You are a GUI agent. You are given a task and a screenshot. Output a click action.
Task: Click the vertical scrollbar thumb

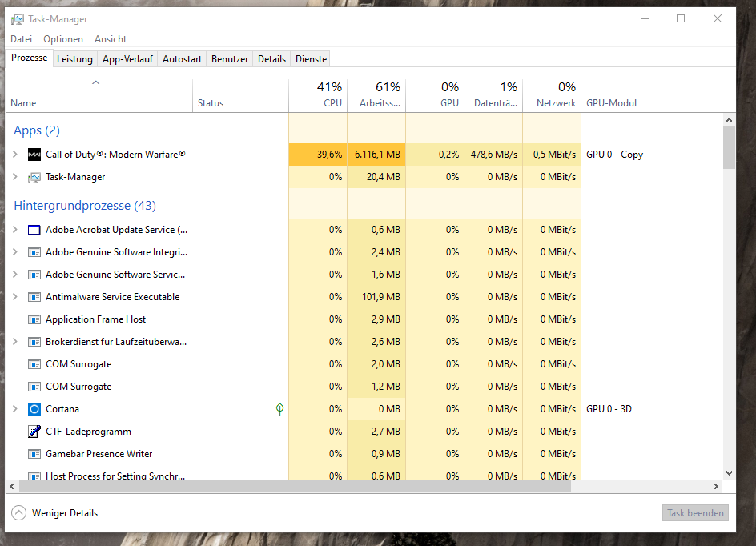(x=729, y=147)
